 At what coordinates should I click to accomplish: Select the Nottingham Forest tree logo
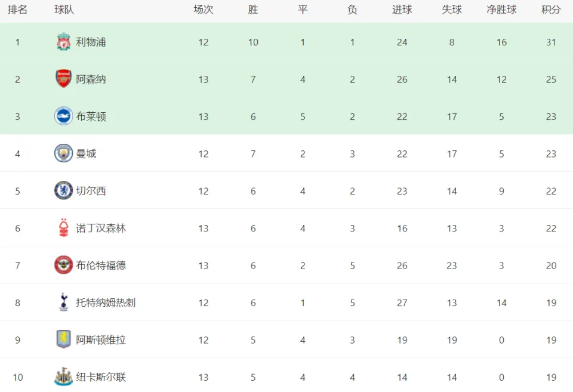pyautogui.click(x=64, y=228)
